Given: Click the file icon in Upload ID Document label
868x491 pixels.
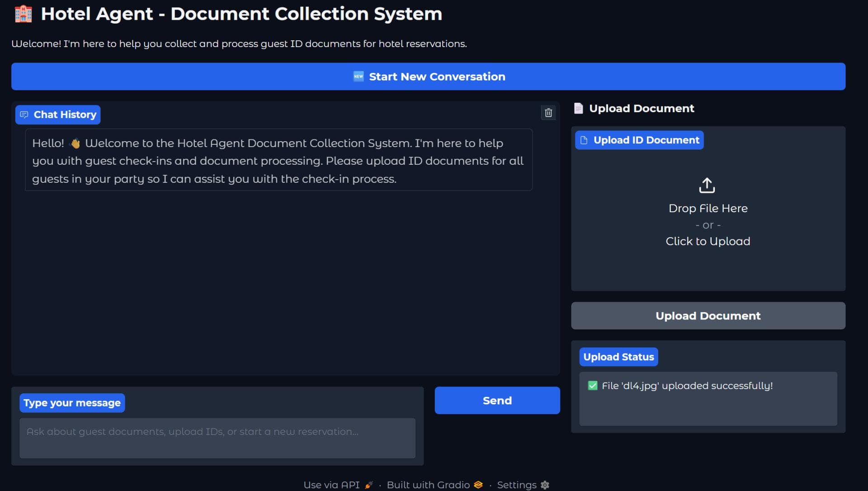Looking at the screenshot, I should tap(584, 140).
